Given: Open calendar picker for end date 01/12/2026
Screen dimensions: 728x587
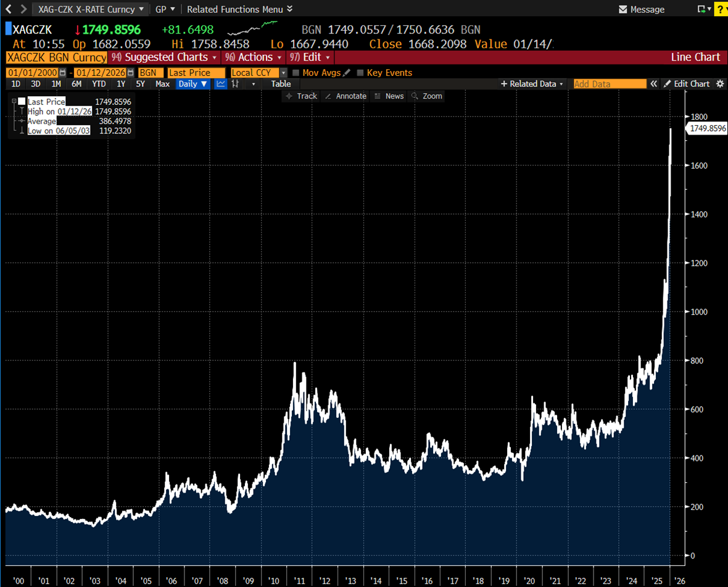Looking at the screenshot, I should [x=130, y=73].
